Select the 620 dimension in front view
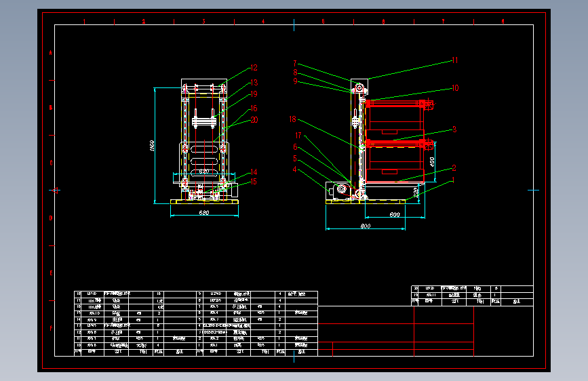 [204, 172]
